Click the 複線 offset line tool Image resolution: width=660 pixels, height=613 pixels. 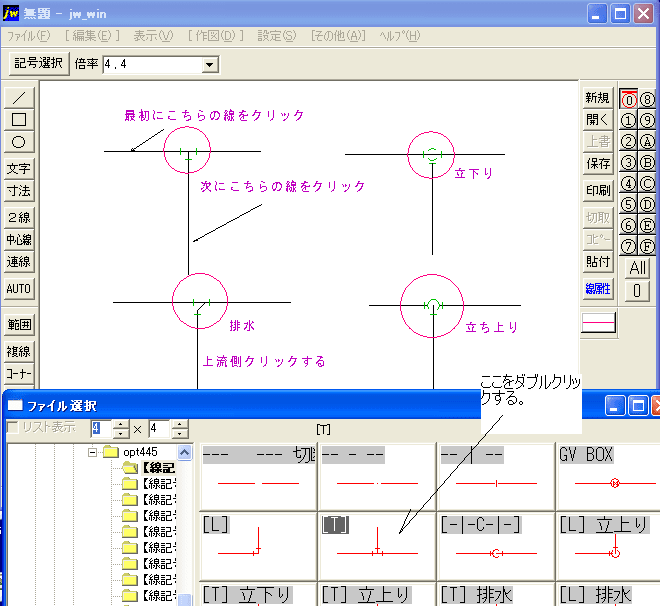[19, 352]
